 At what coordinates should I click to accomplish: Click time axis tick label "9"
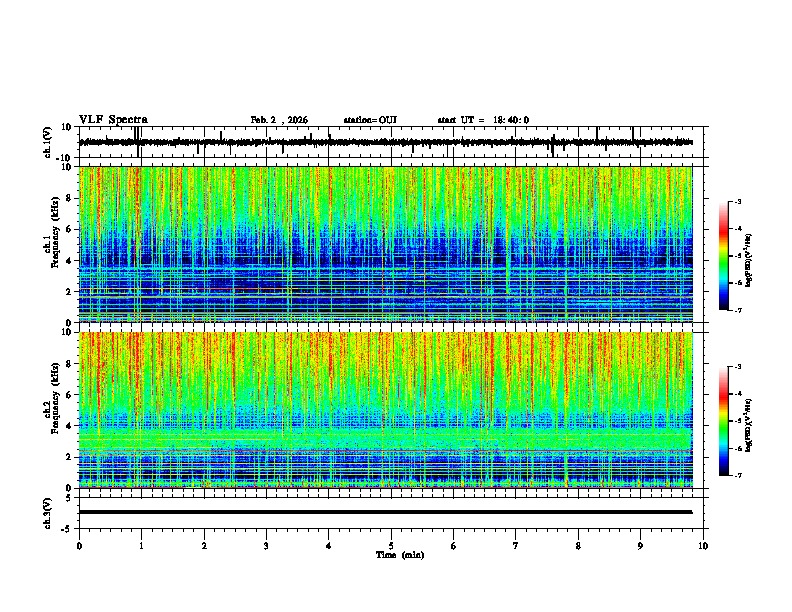(x=640, y=546)
